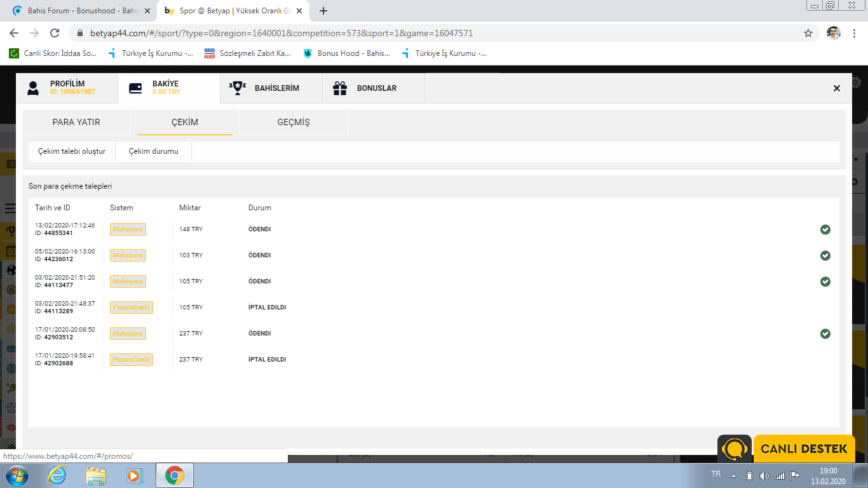Open the Profilim tab with person icon

pyautogui.click(x=67, y=88)
